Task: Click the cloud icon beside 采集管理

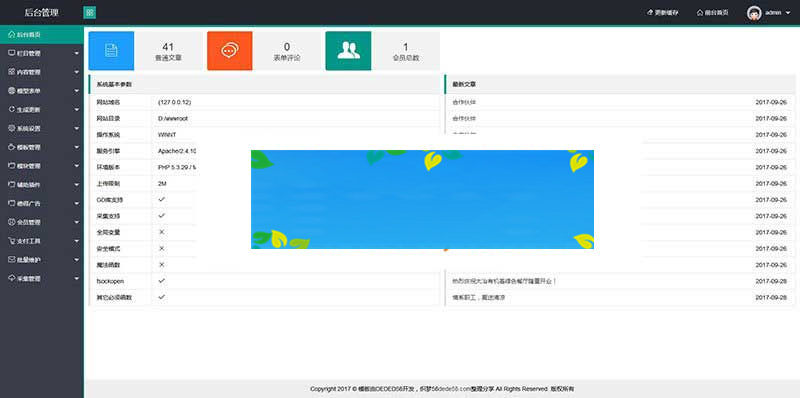Action: [x=12, y=279]
